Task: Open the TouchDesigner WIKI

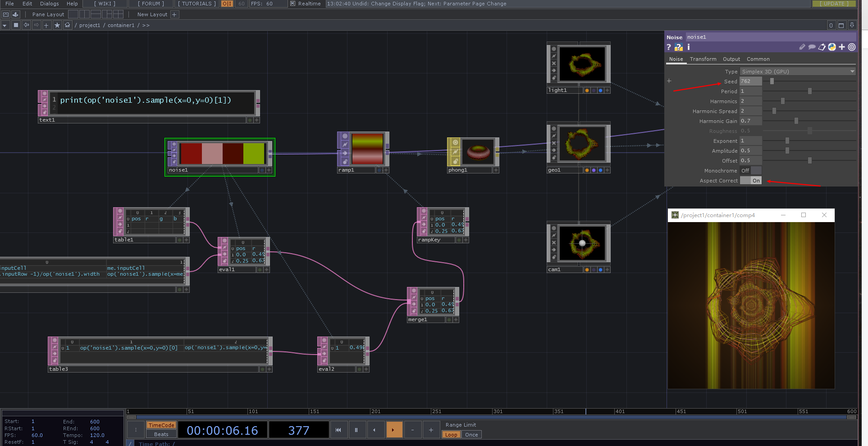Action: [x=104, y=4]
